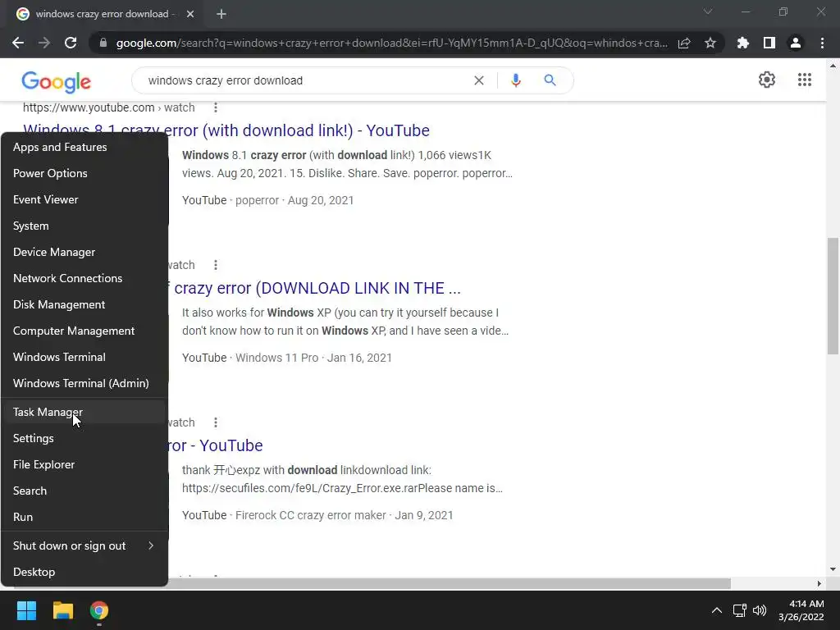Open the result title ending '- YouTube'
Screen dimensions: 840x630
pyautogui.click(x=216, y=445)
